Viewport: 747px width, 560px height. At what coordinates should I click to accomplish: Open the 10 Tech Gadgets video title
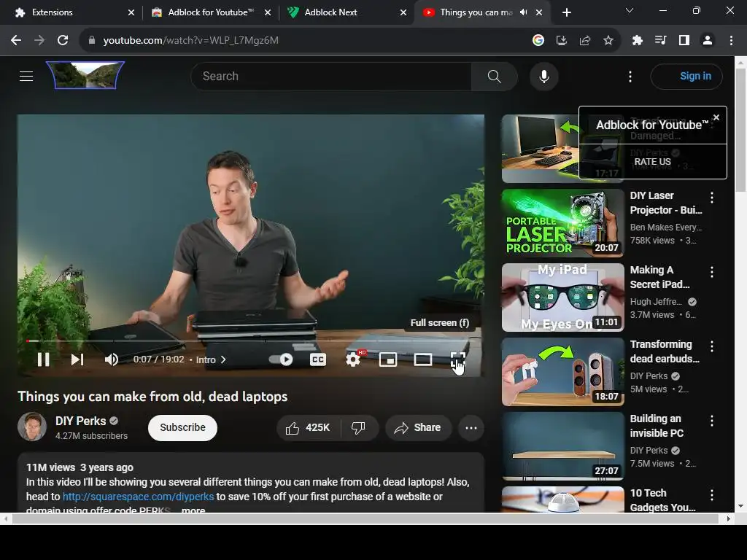662,500
